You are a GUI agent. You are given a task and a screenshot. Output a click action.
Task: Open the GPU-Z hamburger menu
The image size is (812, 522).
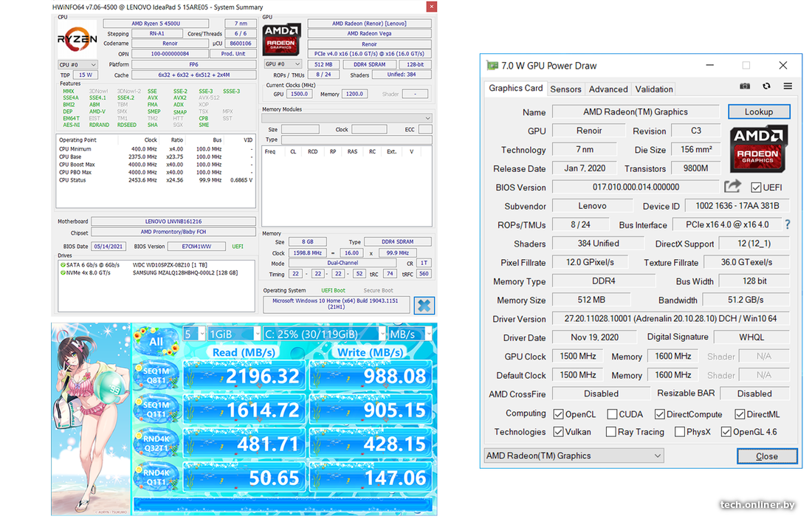[788, 86]
